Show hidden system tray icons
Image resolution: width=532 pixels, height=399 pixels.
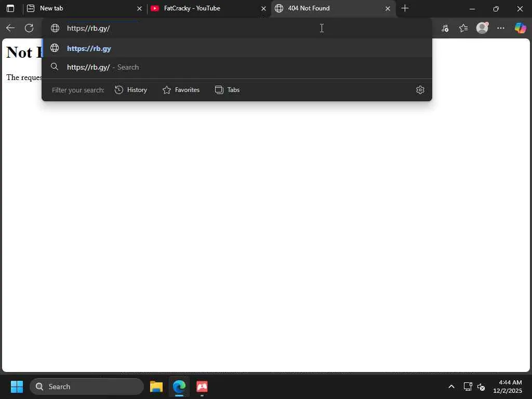[451, 387]
